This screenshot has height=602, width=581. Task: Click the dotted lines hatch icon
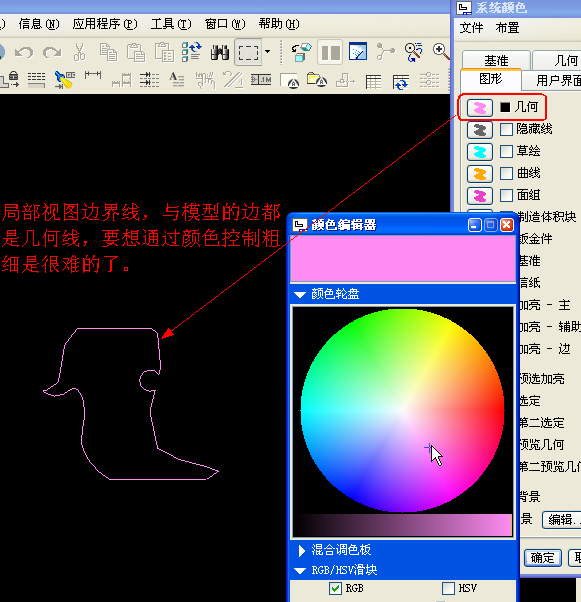(36, 80)
